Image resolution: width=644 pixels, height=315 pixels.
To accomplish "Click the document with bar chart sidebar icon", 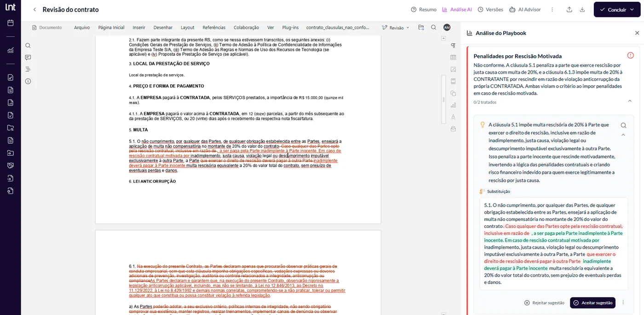I will [11, 102].
